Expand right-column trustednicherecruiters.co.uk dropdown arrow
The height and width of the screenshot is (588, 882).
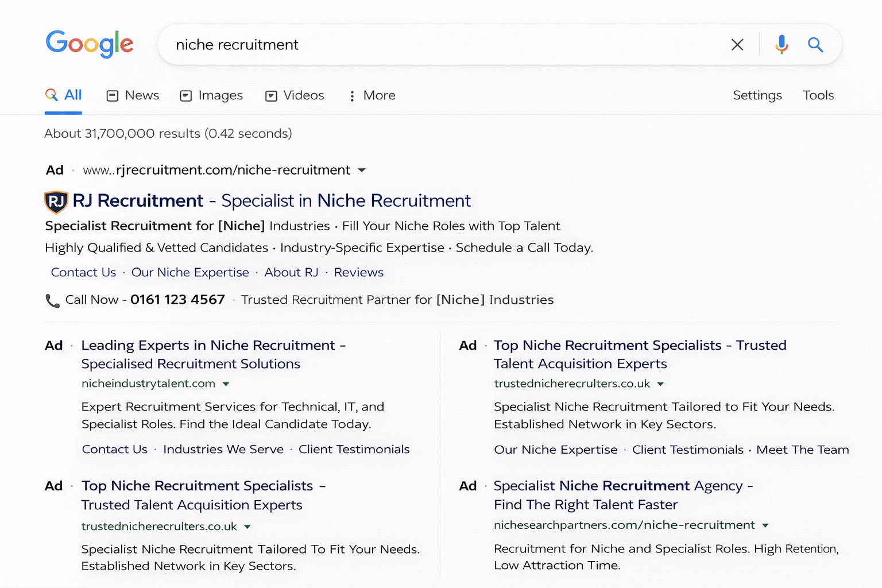(x=660, y=384)
